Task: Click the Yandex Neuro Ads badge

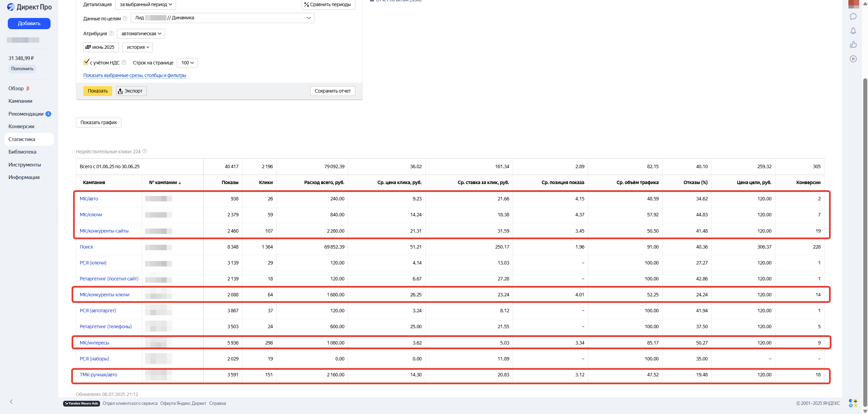Action: [81, 403]
